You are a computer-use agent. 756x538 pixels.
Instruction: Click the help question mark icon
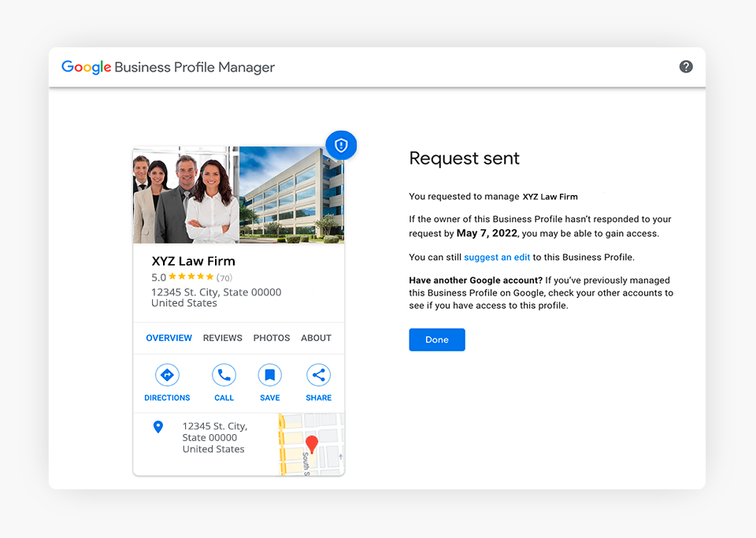(686, 67)
